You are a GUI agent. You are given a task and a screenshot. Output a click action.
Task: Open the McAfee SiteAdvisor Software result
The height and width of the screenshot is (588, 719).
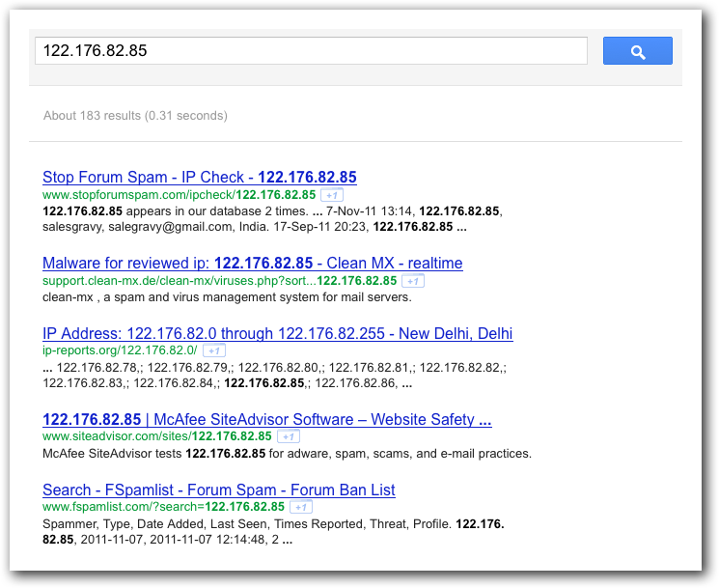tap(267, 419)
